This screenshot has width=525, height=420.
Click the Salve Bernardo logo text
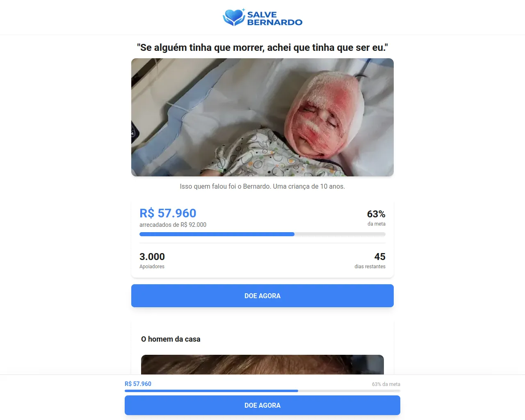[274, 18]
